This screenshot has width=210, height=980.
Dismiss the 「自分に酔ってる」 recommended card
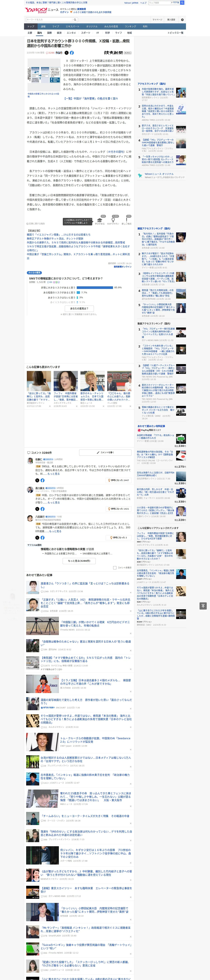coord(50,406)
